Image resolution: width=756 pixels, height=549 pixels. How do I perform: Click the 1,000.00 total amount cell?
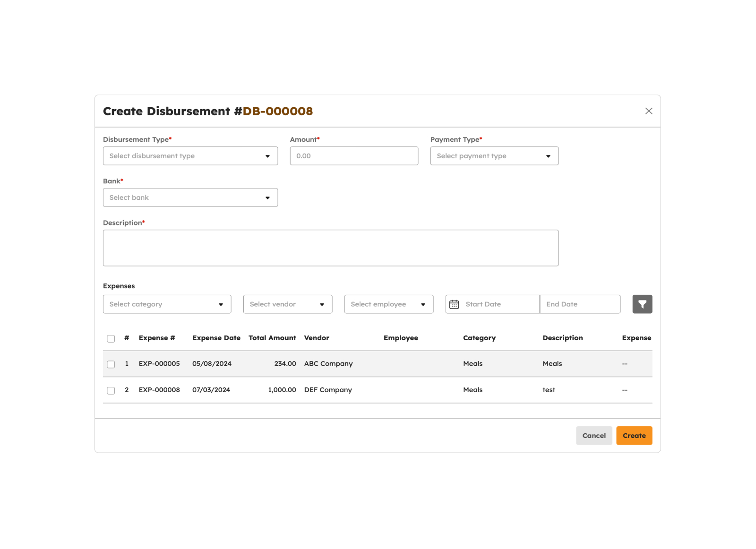point(282,390)
